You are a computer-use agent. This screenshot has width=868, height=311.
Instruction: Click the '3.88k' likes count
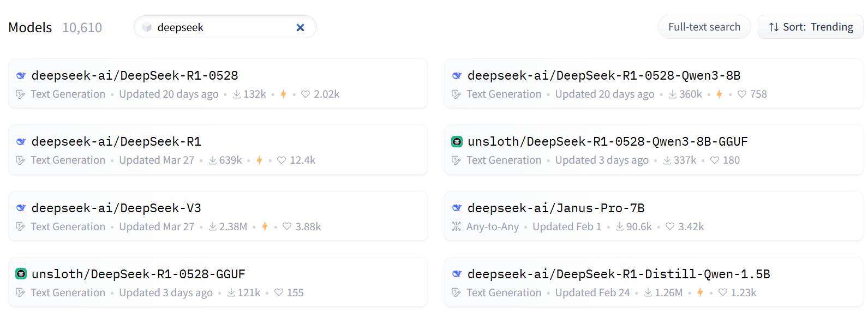tap(308, 226)
